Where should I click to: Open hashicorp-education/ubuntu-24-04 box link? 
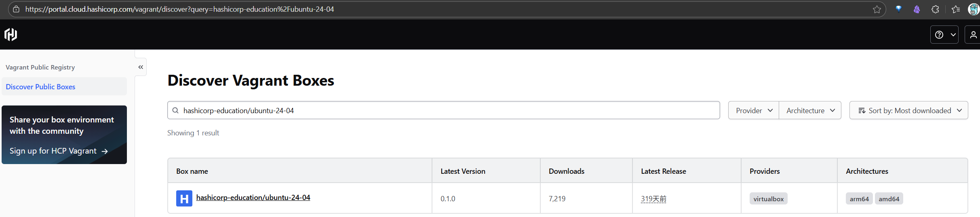[253, 198]
